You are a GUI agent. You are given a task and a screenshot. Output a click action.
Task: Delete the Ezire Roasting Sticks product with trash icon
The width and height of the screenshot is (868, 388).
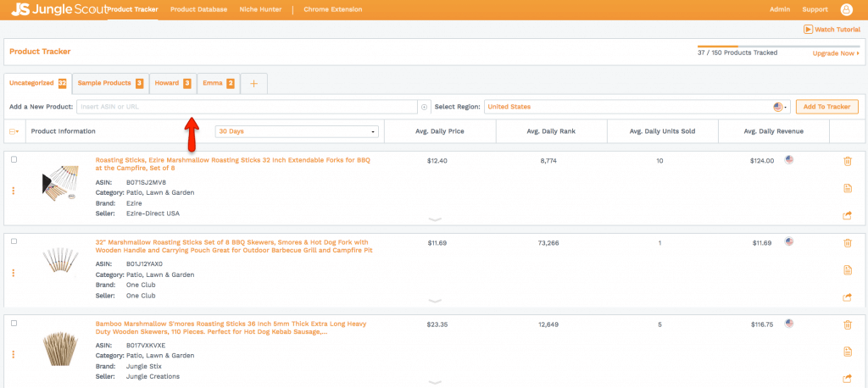coord(847,161)
